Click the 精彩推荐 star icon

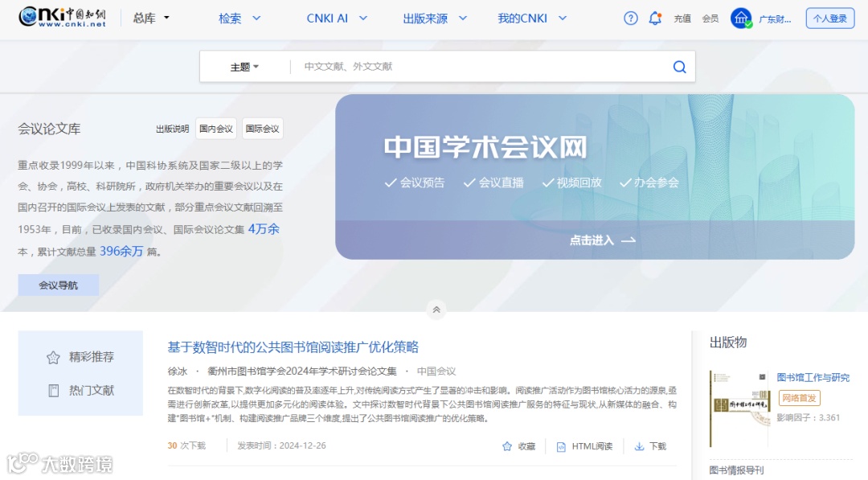pyautogui.click(x=53, y=358)
